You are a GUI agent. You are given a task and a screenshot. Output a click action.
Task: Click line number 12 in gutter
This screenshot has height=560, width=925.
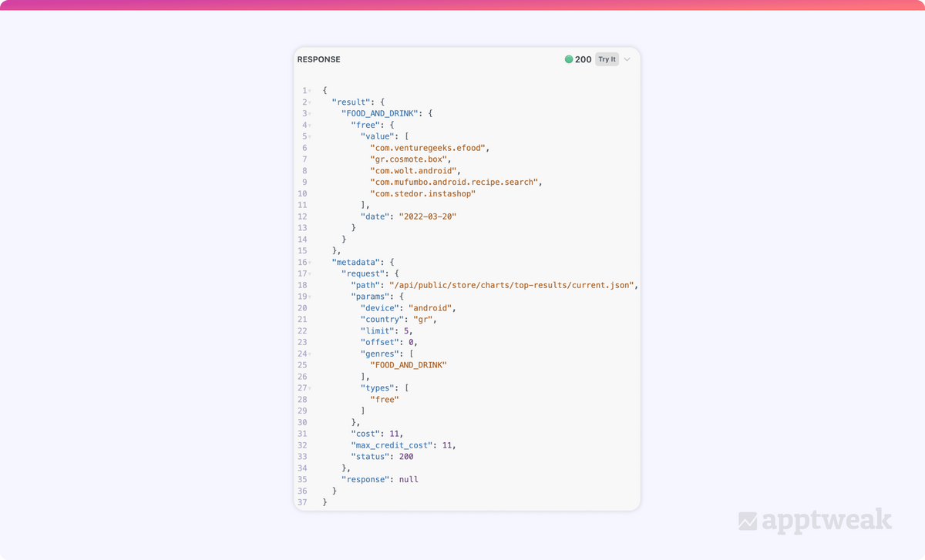pyautogui.click(x=302, y=216)
